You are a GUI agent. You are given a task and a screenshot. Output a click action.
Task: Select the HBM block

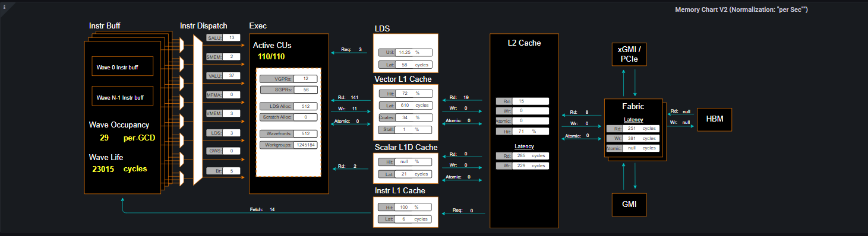pos(715,119)
